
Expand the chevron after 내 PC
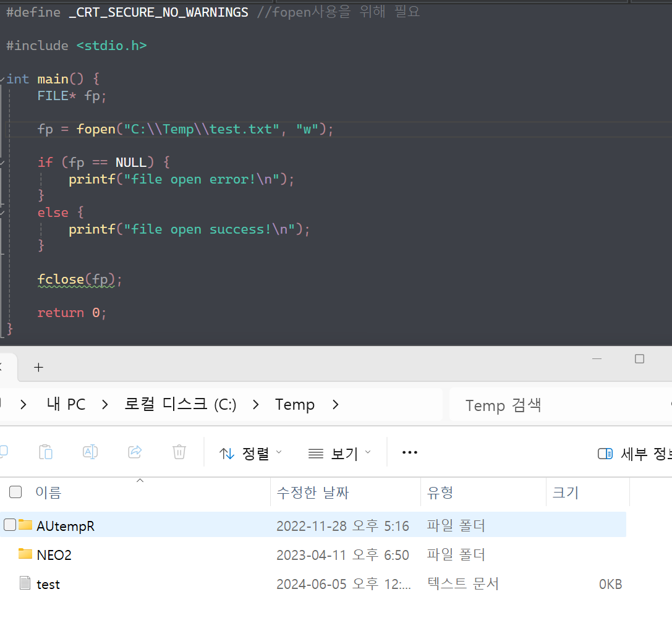[105, 404]
